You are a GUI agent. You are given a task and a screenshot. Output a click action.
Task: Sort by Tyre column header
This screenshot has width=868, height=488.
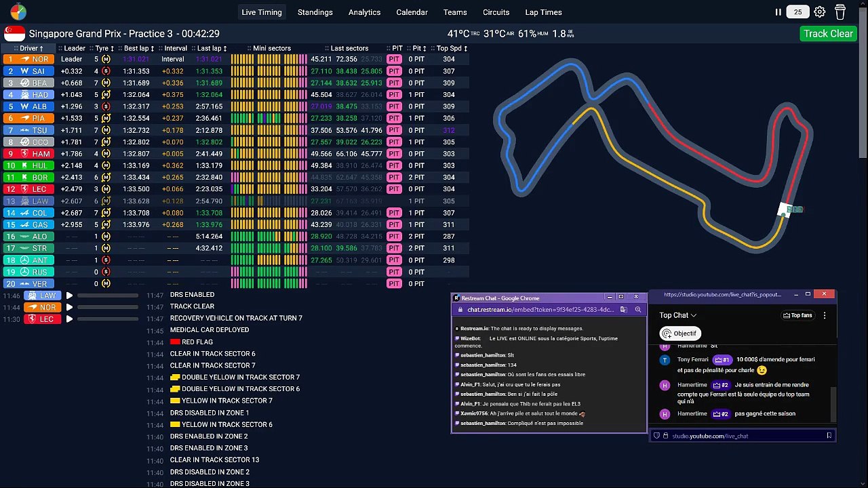click(x=104, y=48)
